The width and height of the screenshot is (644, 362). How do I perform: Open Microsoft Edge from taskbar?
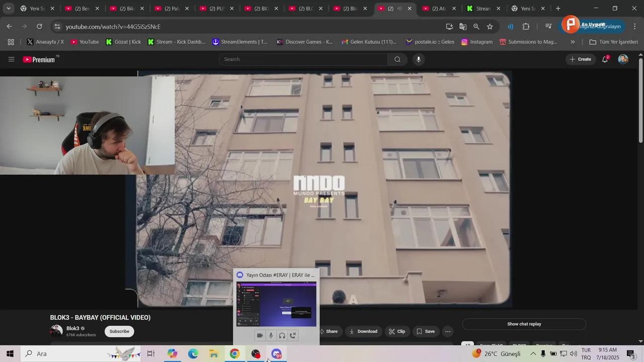pyautogui.click(x=193, y=353)
